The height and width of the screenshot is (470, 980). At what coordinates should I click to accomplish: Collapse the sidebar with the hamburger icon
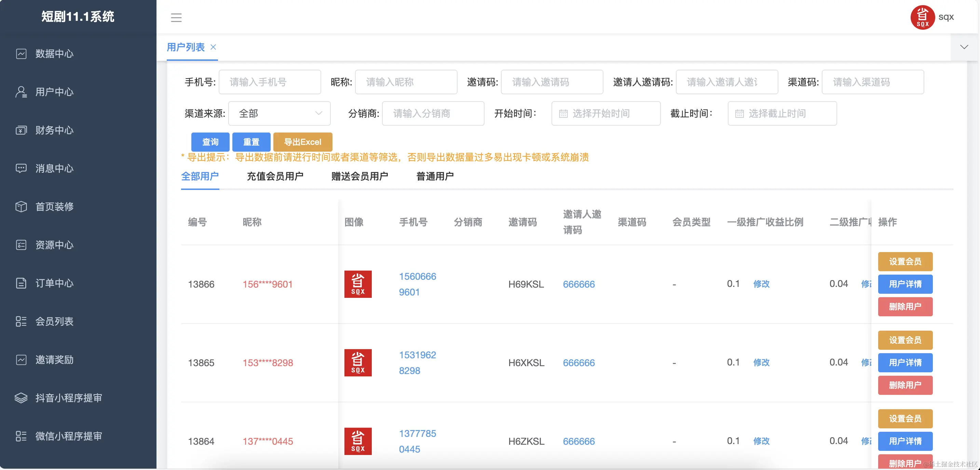(176, 17)
